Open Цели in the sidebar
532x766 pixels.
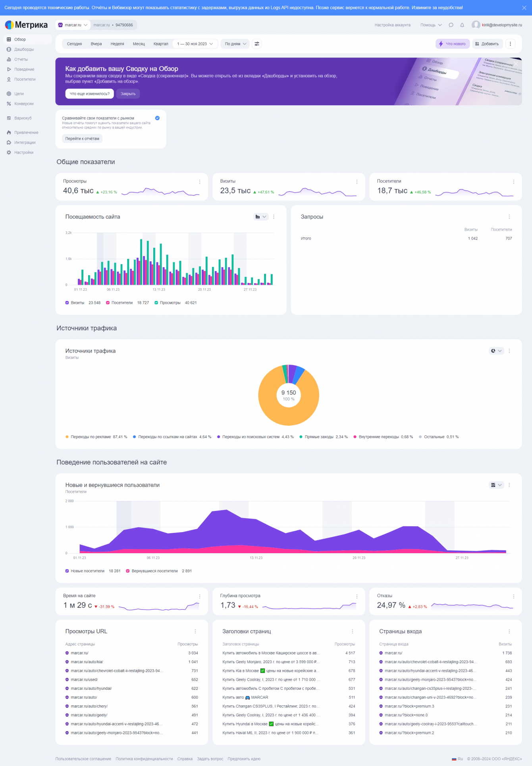(19, 94)
